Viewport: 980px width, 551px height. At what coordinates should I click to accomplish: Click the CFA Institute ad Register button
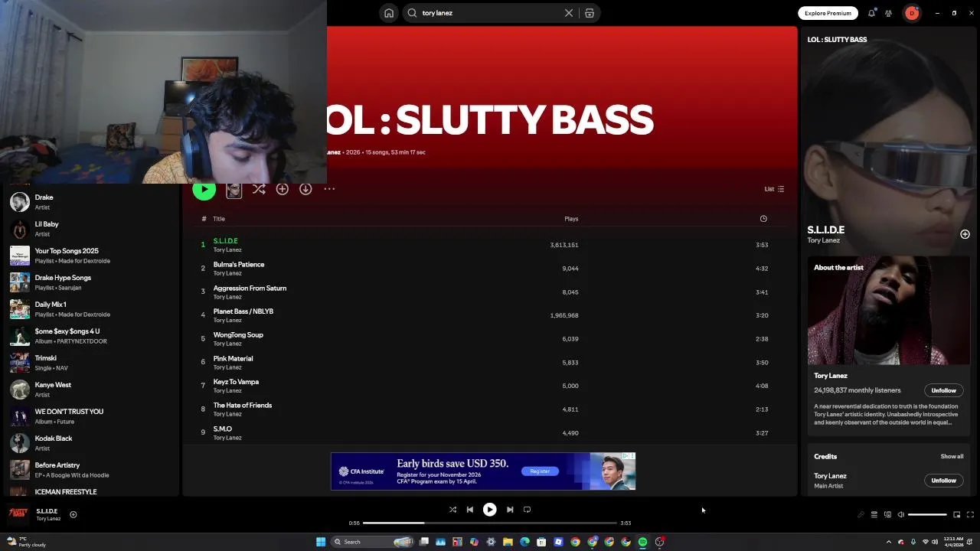540,471
